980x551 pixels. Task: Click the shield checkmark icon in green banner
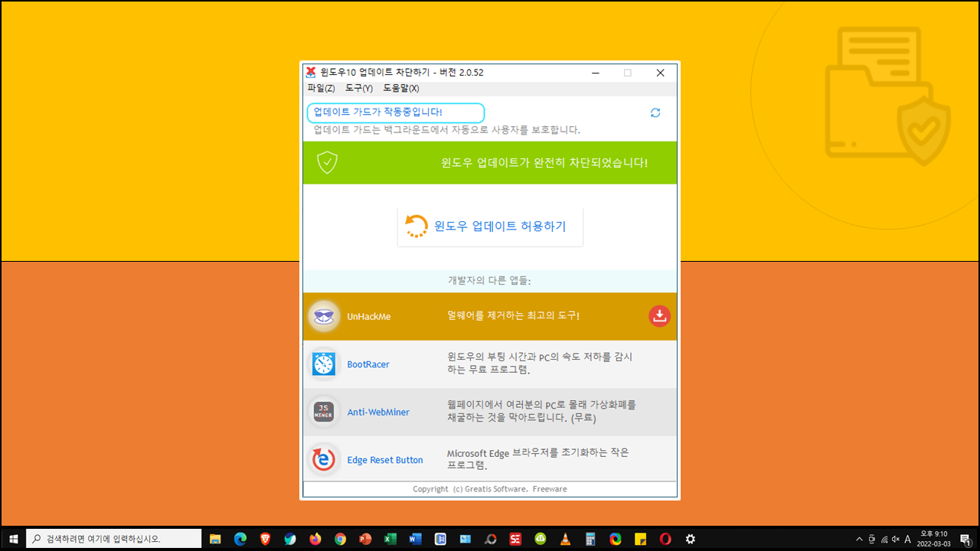click(x=328, y=162)
